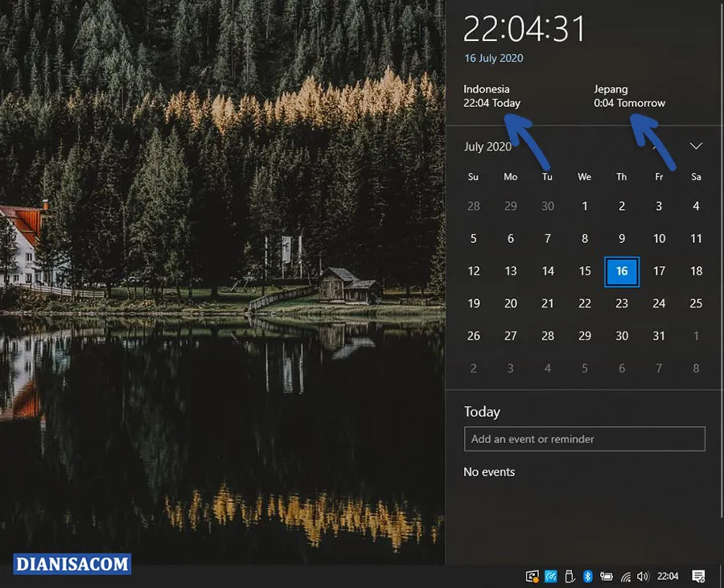Click in the Add an event field

[x=584, y=439]
